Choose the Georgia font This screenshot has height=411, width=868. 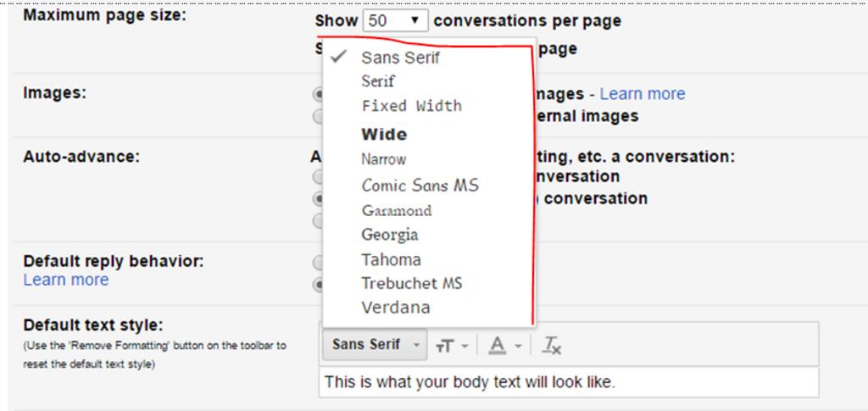(x=389, y=235)
